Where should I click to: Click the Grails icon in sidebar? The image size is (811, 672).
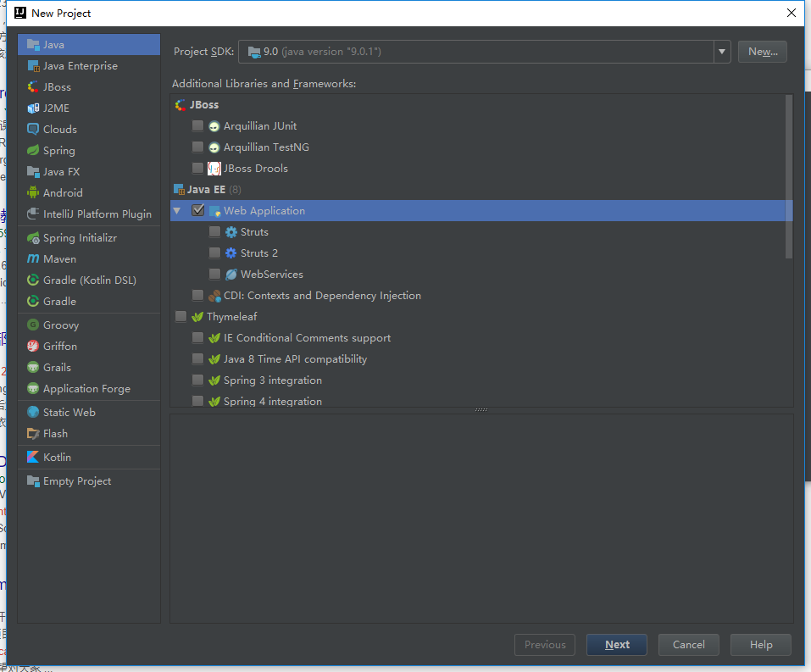click(33, 367)
